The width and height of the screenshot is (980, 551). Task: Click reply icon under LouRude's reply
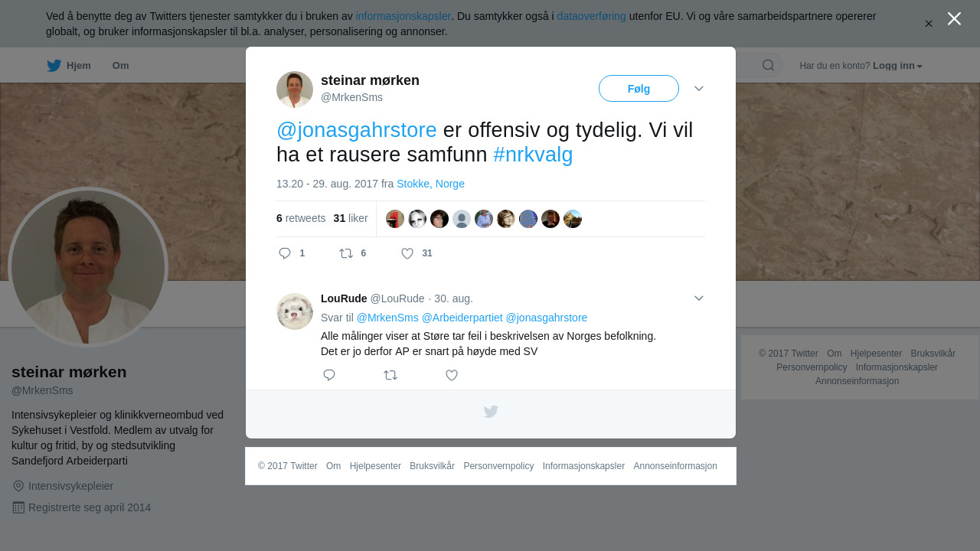(x=329, y=375)
